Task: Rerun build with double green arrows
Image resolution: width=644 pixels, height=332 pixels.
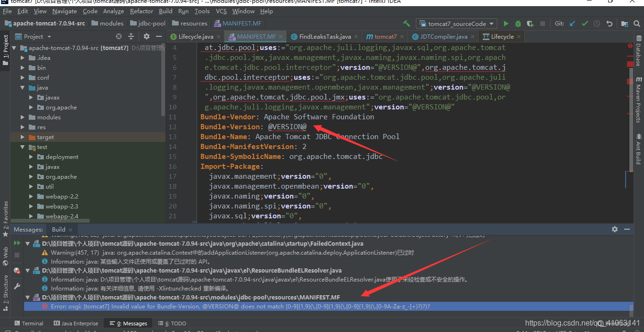Action: point(17,243)
